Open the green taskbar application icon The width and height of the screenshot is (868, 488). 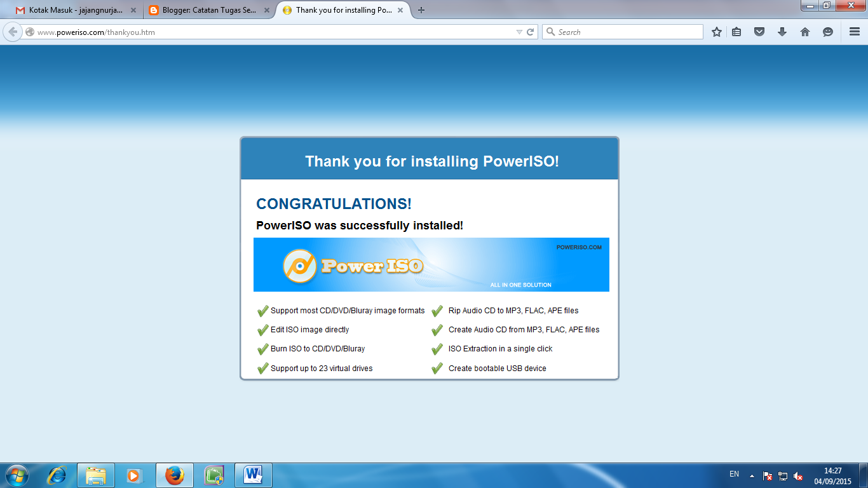(214, 475)
